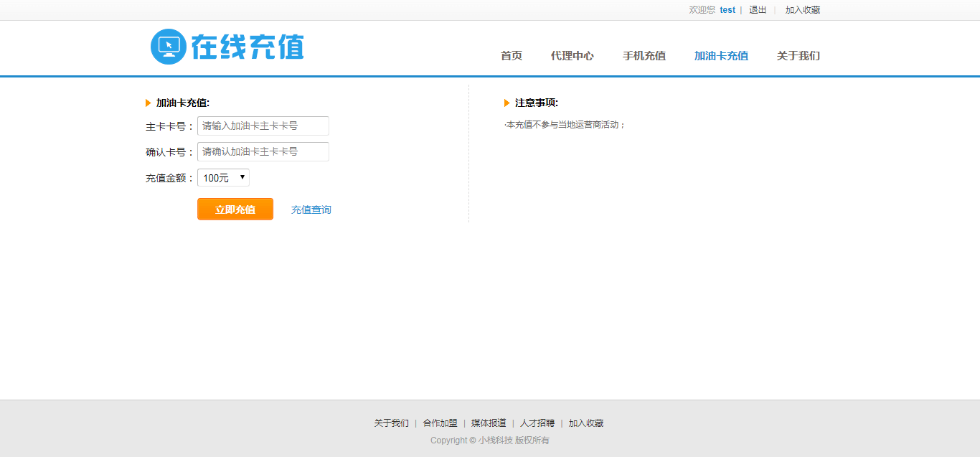This screenshot has height=457, width=980.
Task: Click the orange arrow beside 注意事项 heading
Action: 507,103
